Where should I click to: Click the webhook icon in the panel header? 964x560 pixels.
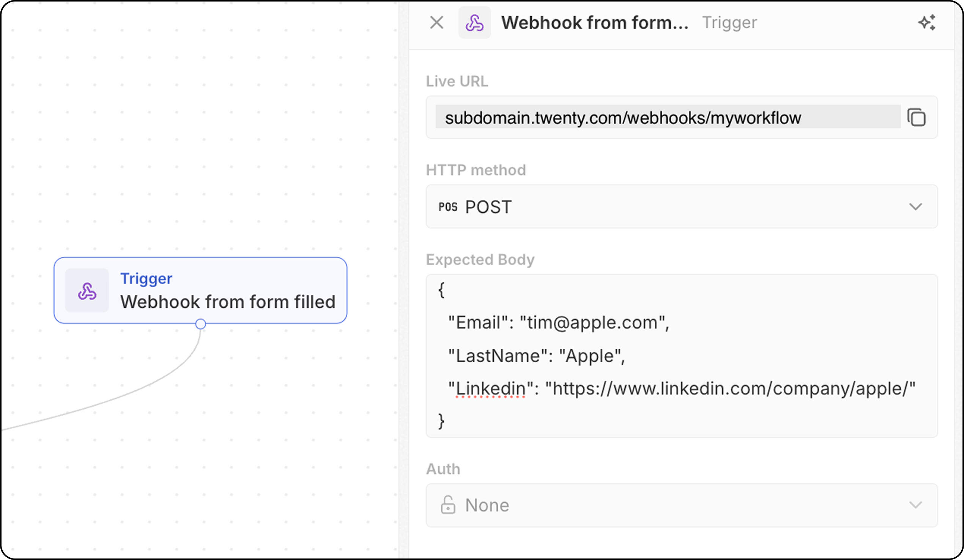(x=474, y=22)
